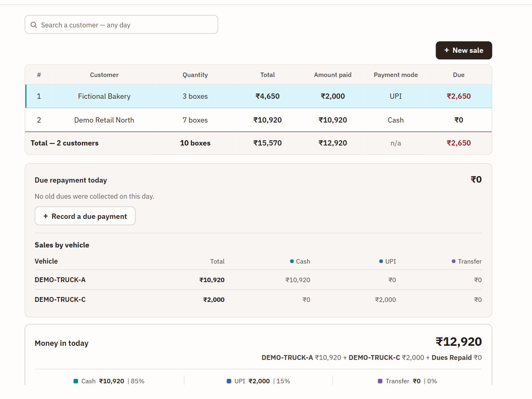Click the Total — 2 customers summary label

click(64, 143)
